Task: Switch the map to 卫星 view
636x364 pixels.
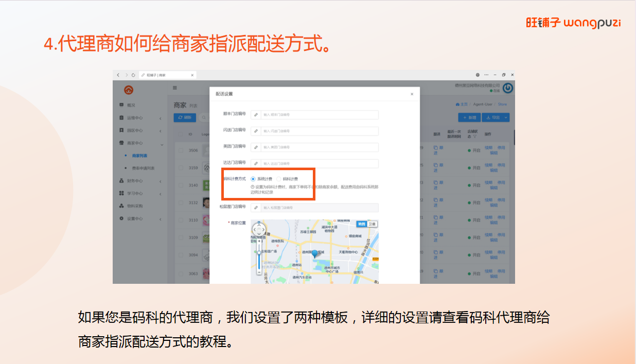Action: 372,224
